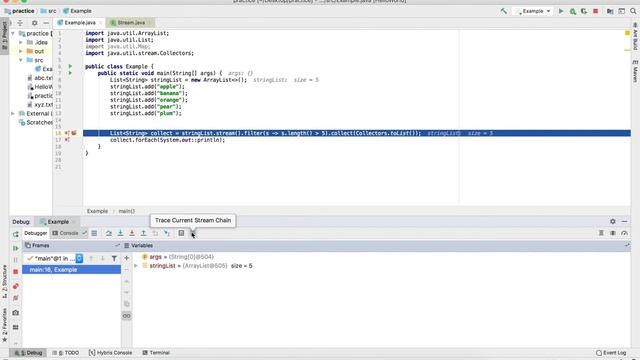
Task: Toggle Show Watches glasses icon
Action: pos(127,316)
